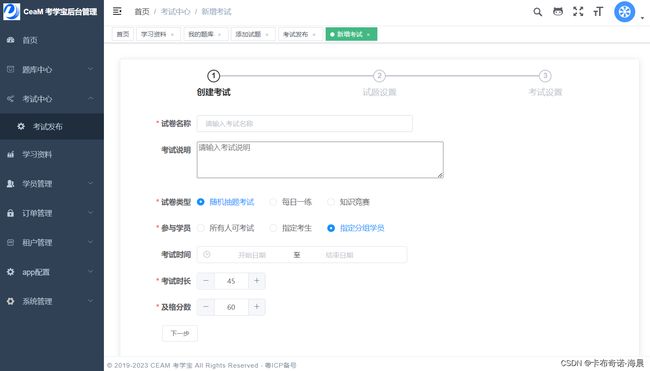The image size is (650, 371).
Task: Click the gear icon beside 考试发布
Action: click(21, 126)
